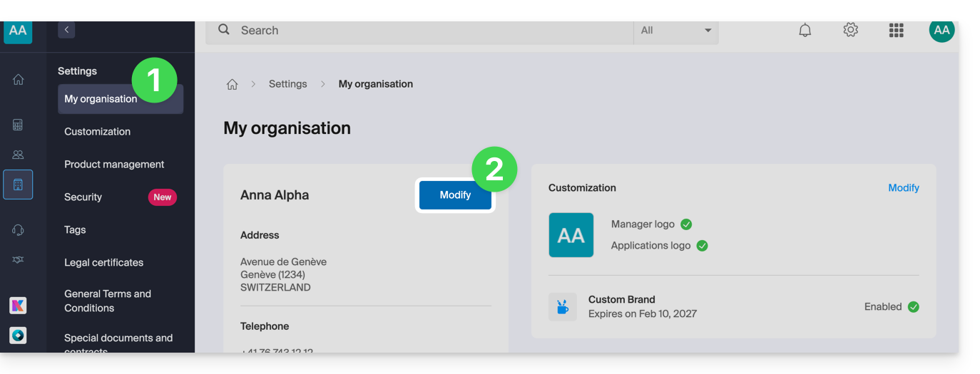Screen dimensions: 980x374
Task: Click into the Search field
Action: click(x=428, y=31)
